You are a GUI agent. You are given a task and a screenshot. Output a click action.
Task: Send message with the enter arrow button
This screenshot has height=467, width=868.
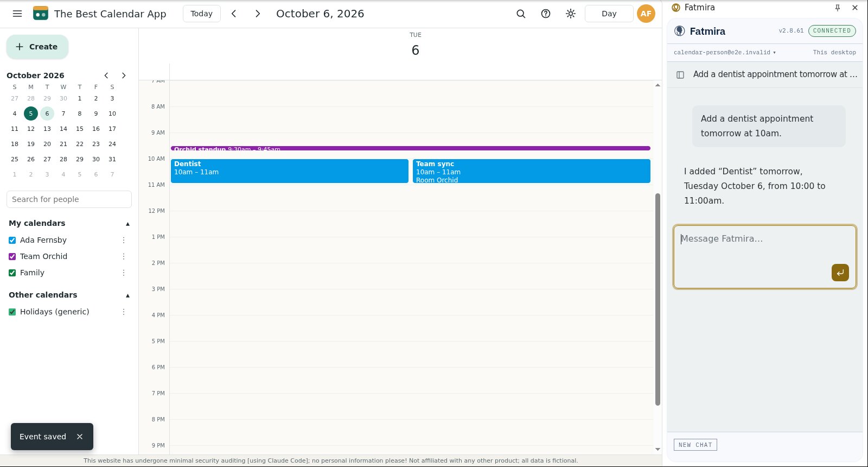click(x=840, y=273)
